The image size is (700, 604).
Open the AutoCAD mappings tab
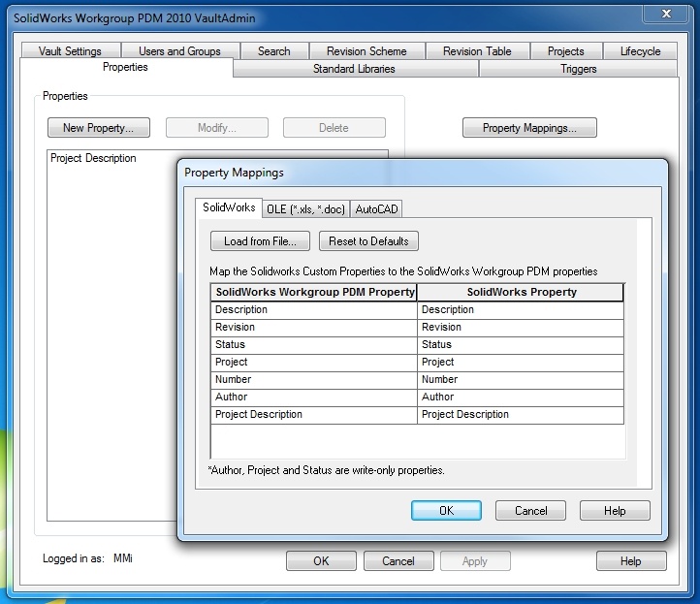tap(376, 208)
